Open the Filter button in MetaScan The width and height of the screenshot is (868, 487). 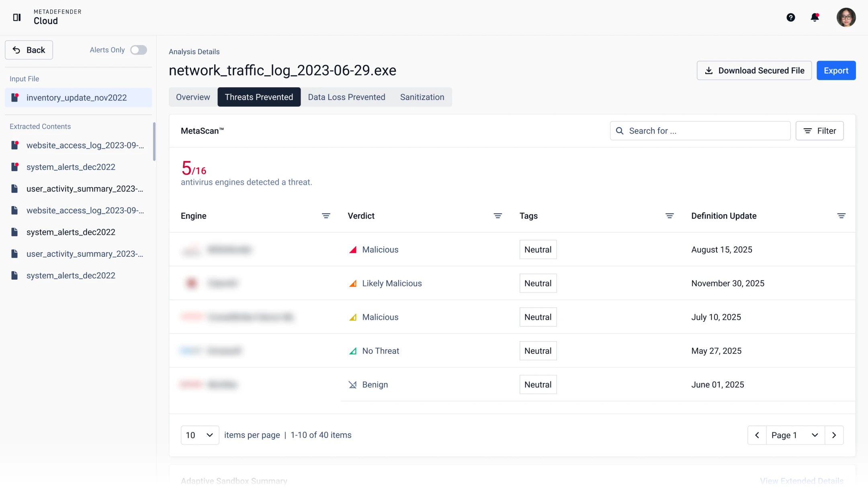pos(819,131)
